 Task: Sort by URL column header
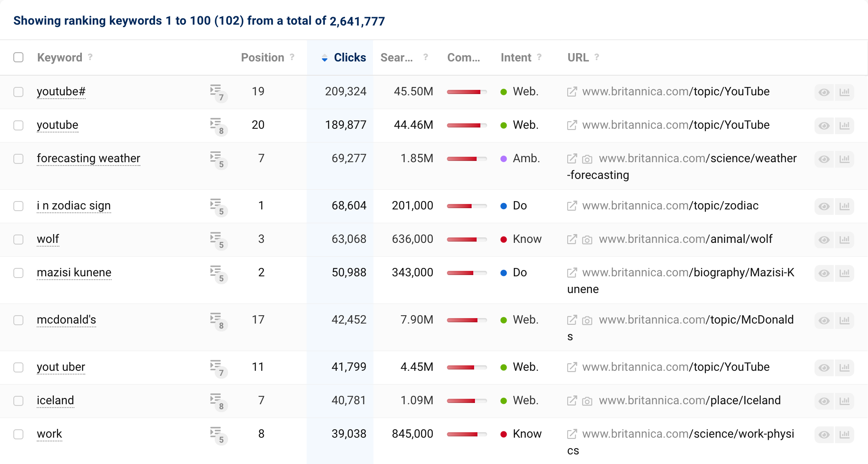[x=578, y=58]
